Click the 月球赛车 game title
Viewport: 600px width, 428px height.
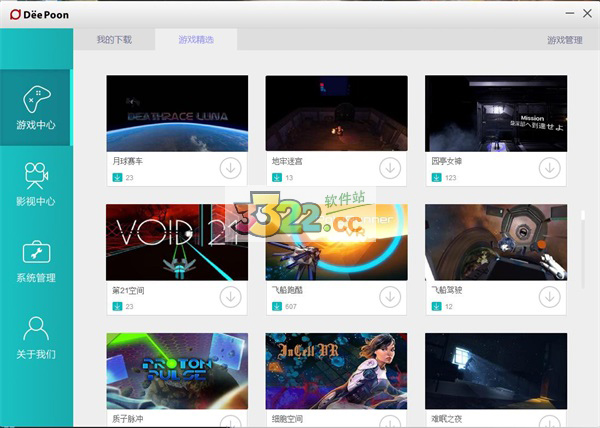127,161
